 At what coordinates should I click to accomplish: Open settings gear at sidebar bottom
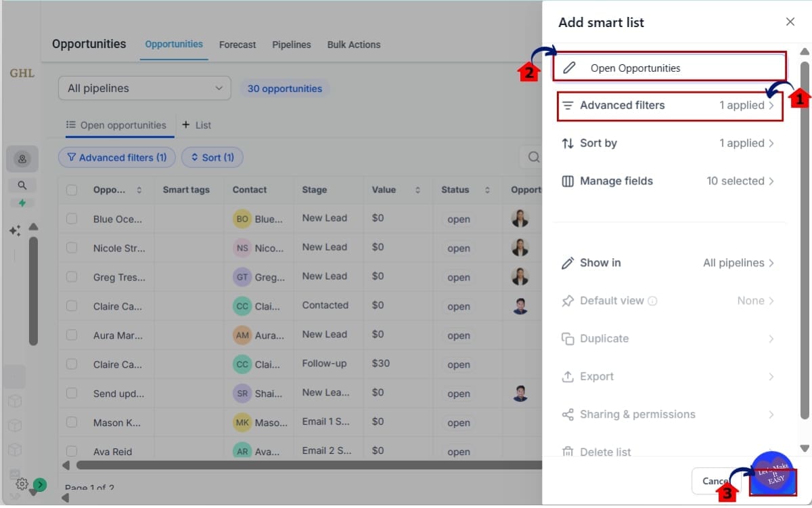coord(22,484)
